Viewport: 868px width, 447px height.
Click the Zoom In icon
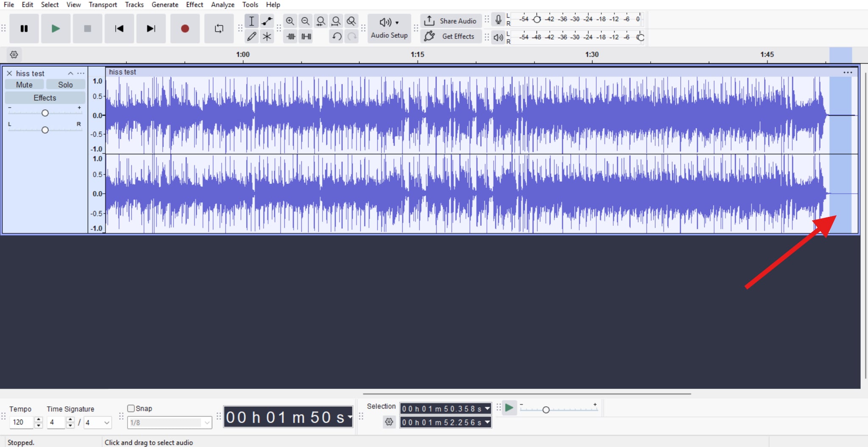click(x=290, y=21)
